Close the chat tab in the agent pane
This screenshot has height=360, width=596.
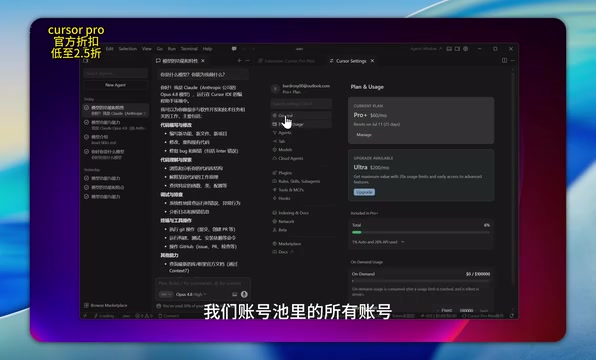[x=203, y=61]
